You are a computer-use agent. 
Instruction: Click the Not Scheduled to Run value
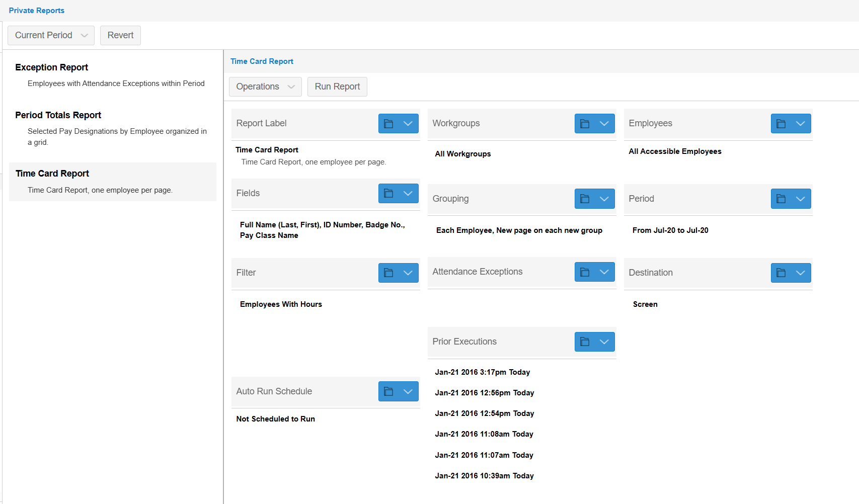[x=276, y=419]
